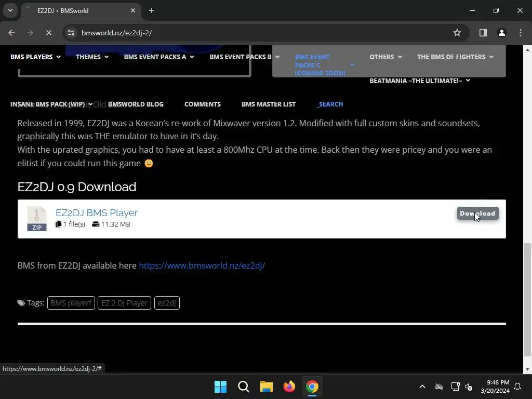Click the EZ2DJ 0.9 Download heading
532x399 pixels.
click(x=77, y=187)
